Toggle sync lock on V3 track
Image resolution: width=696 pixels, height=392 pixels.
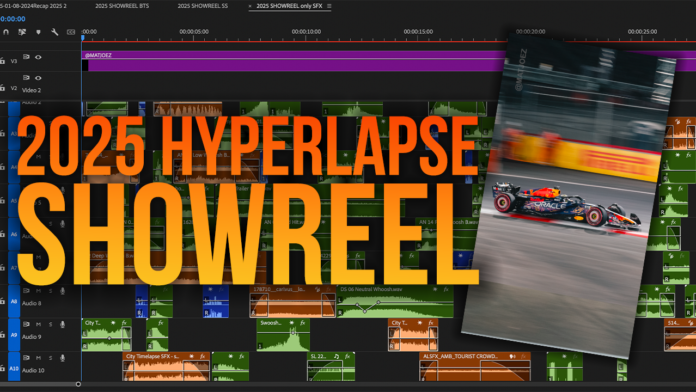[26, 57]
